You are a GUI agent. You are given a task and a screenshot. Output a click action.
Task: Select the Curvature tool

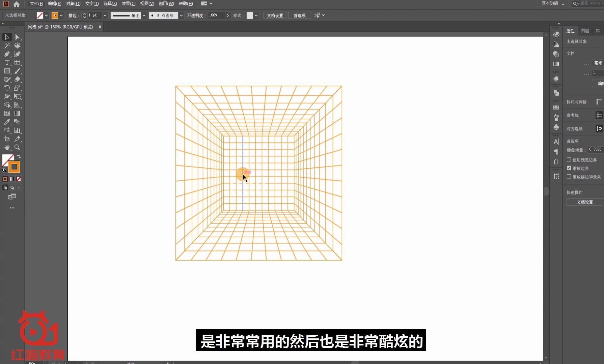click(17, 54)
